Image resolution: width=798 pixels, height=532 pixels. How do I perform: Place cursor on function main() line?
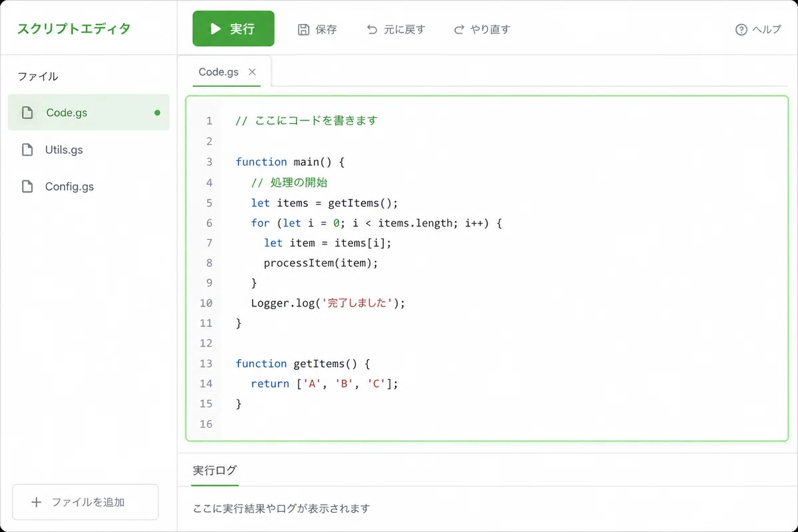point(291,162)
